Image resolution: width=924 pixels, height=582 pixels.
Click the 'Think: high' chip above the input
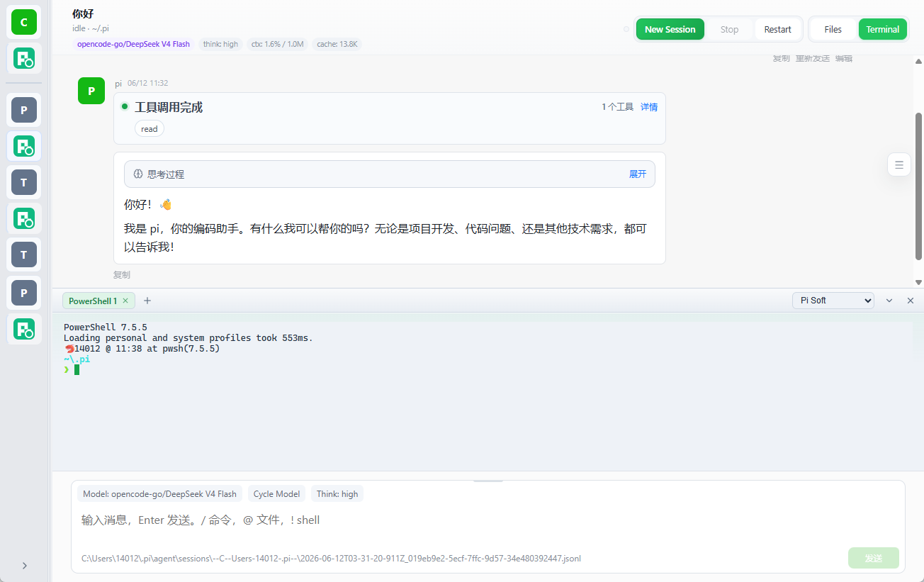[x=337, y=494]
